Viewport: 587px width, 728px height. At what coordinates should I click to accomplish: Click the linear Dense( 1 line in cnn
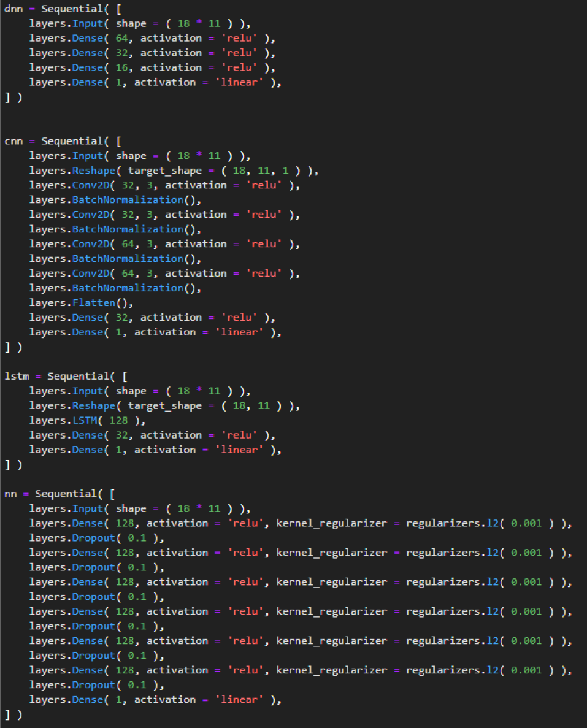pos(156,332)
